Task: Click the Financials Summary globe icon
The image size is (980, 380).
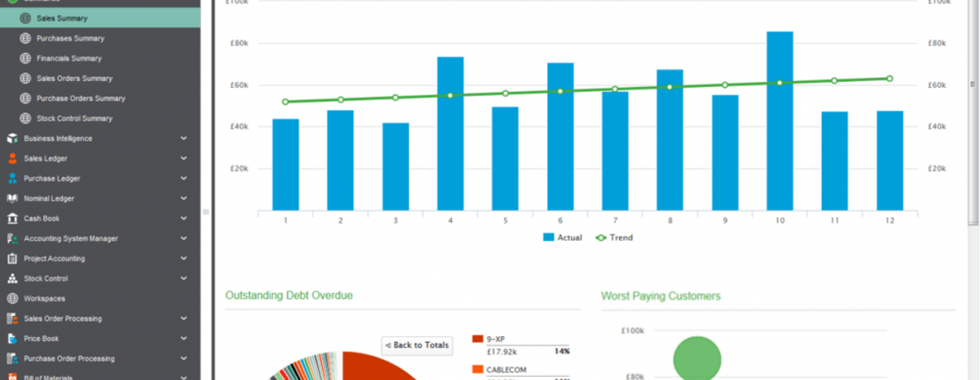Action: 25,58
